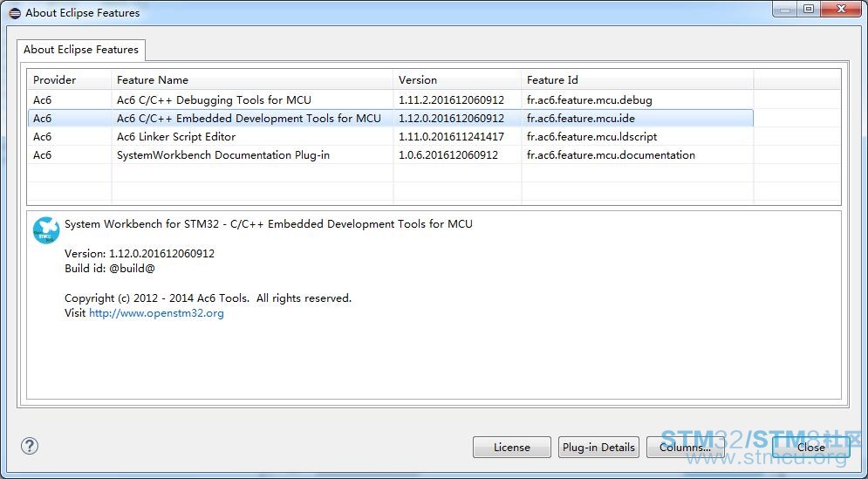Open the License button
868x479 pixels.
click(511, 447)
